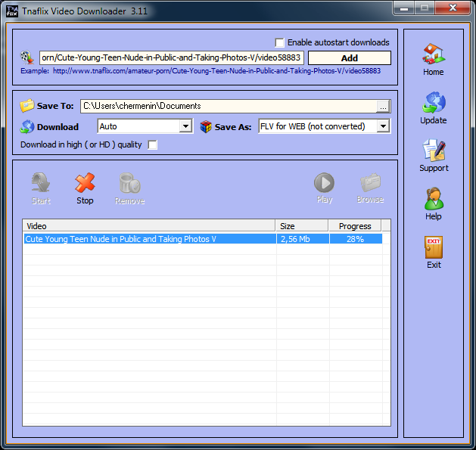
Task: Open the Home page icon
Action: [x=433, y=54]
